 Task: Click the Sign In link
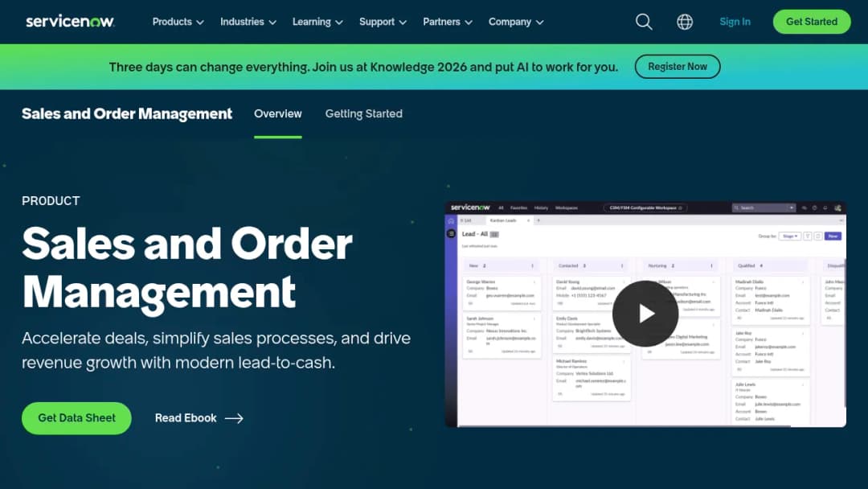pos(735,22)
